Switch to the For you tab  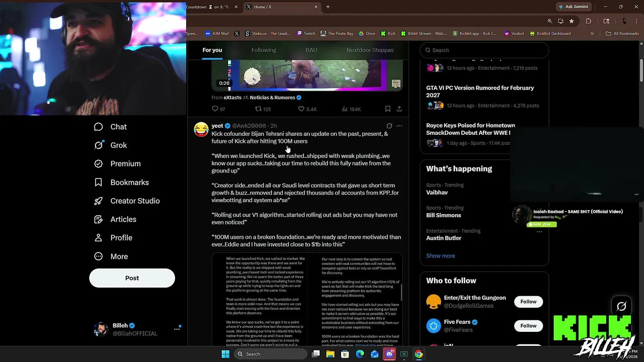[212, 50]
